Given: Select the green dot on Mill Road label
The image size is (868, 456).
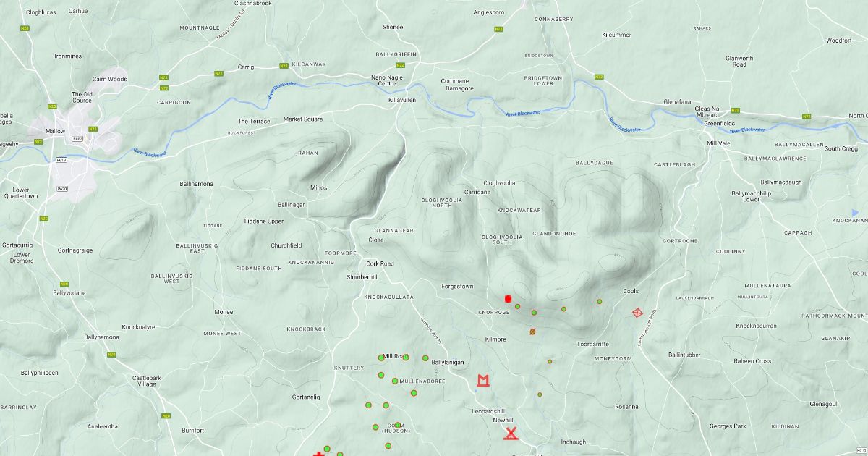Looking at the screenshot, I should [x=406, y=357].
